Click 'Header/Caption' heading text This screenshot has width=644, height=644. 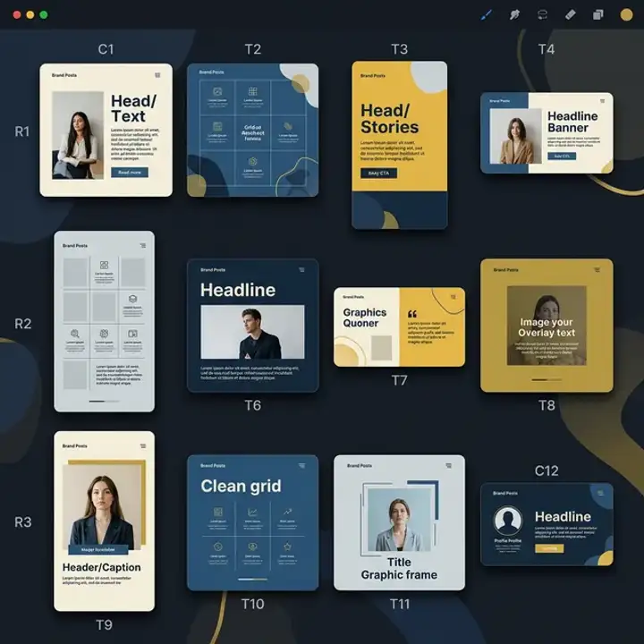coord(101,567)
